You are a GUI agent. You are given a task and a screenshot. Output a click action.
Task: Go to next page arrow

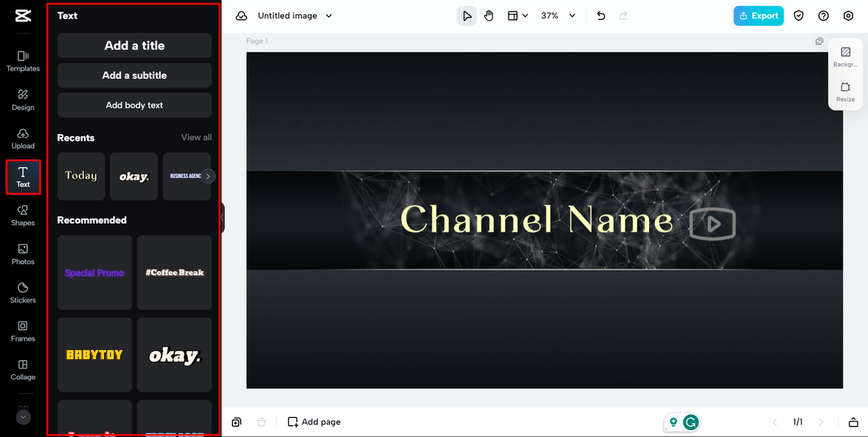click(821, 422)
